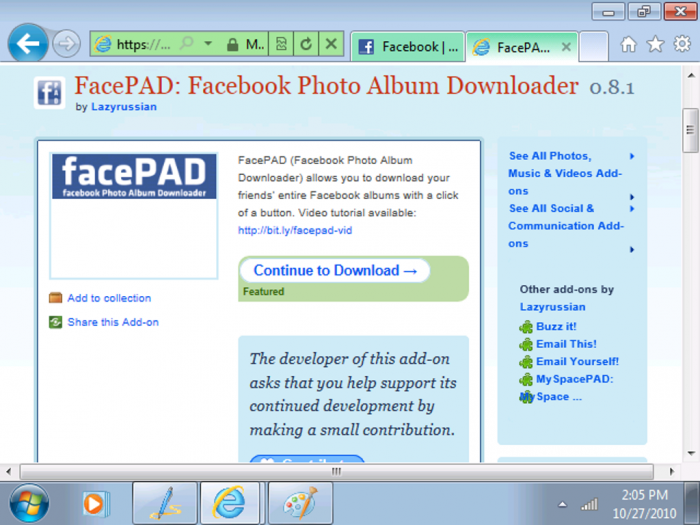Close the FacePAD tab
The image size is (700, 525).
coord(566,47)
